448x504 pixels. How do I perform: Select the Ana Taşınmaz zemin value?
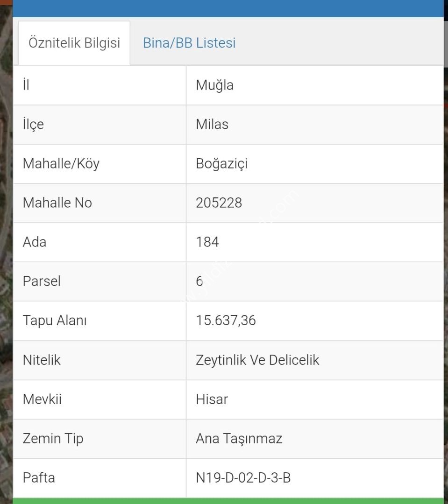[x=239, y=439]
